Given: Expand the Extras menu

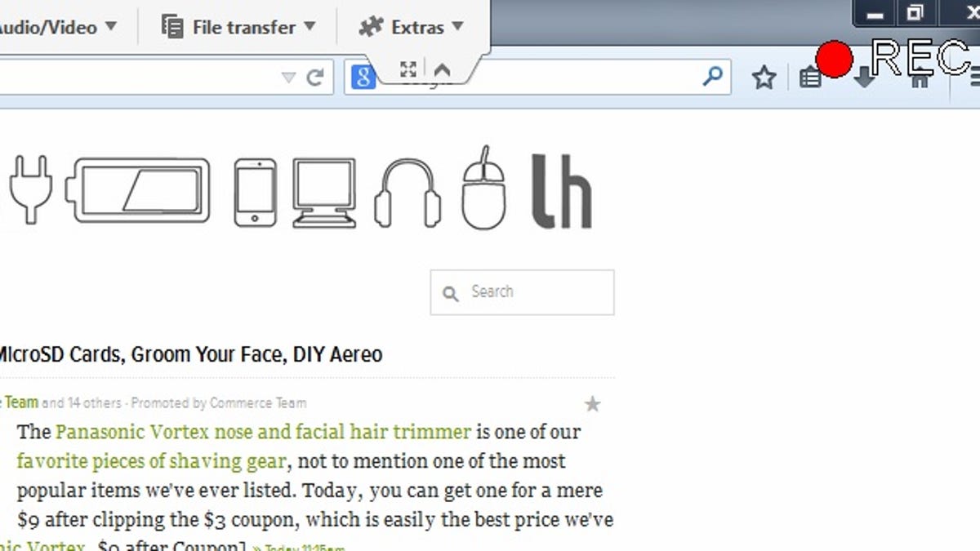Looking at the screenshot, I should coord(412,27).
